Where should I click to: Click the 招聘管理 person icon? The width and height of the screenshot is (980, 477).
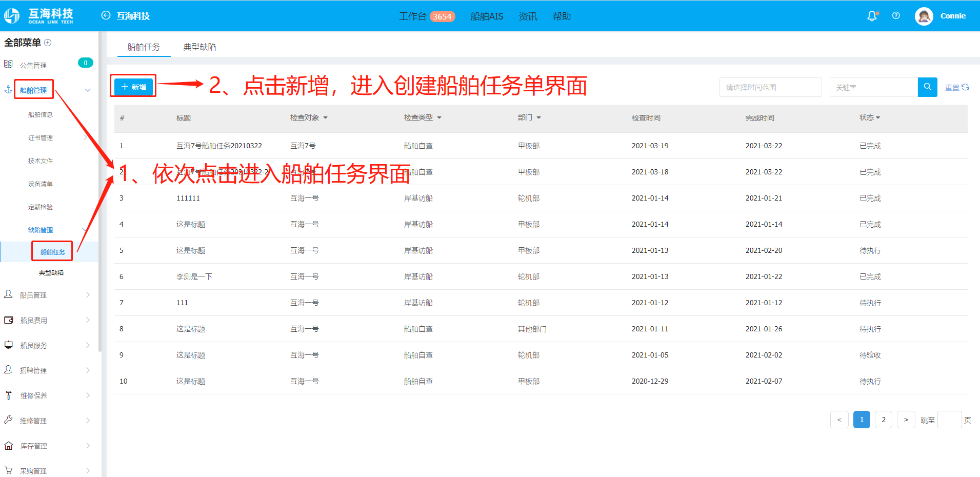click(x=8, y=370)
